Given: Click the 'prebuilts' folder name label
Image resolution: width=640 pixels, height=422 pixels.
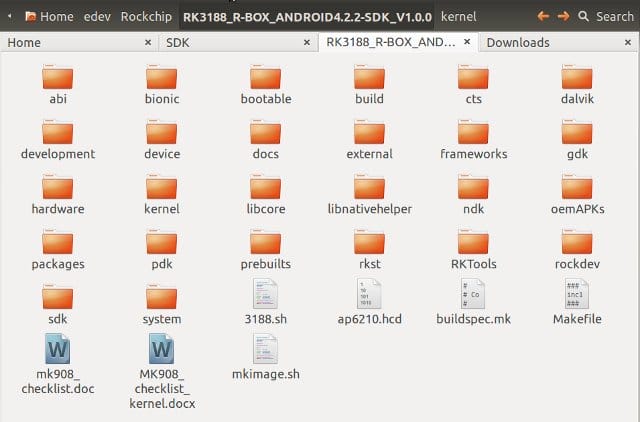Looking at the screenshot, I should pos(266,264).
